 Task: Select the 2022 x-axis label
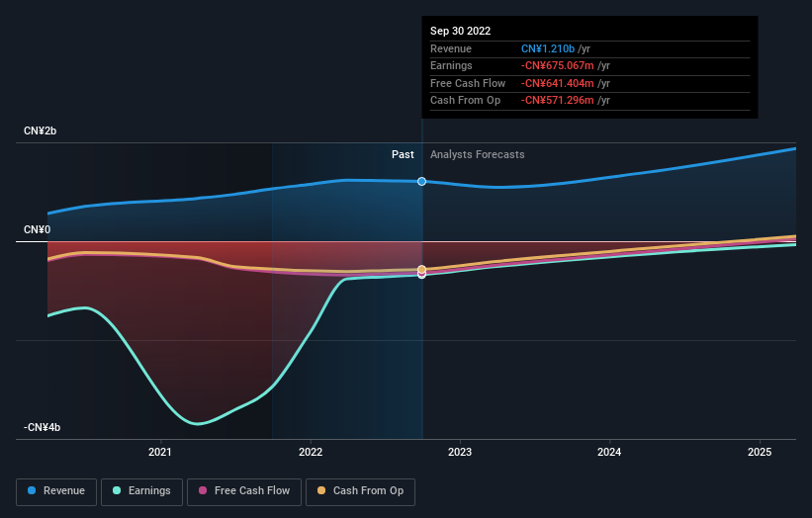[311, 452]
